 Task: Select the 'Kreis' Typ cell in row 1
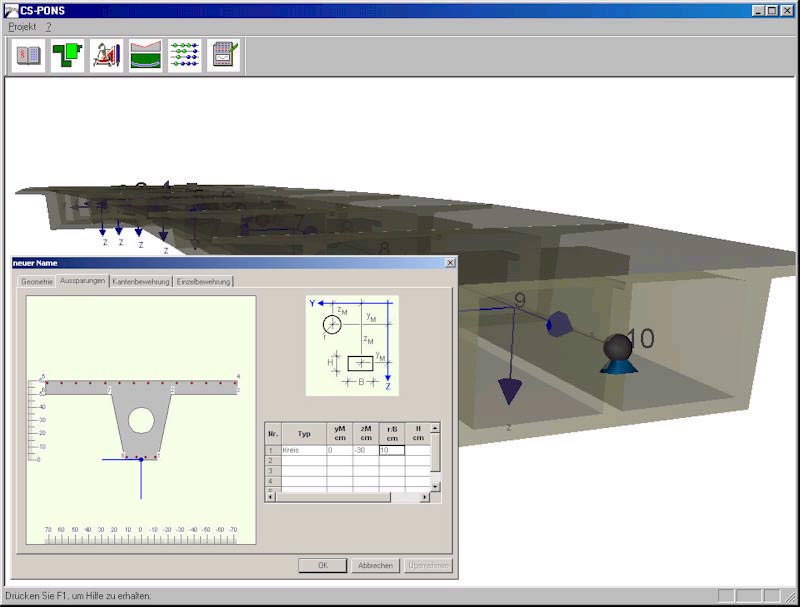click(x=304, y=451)
